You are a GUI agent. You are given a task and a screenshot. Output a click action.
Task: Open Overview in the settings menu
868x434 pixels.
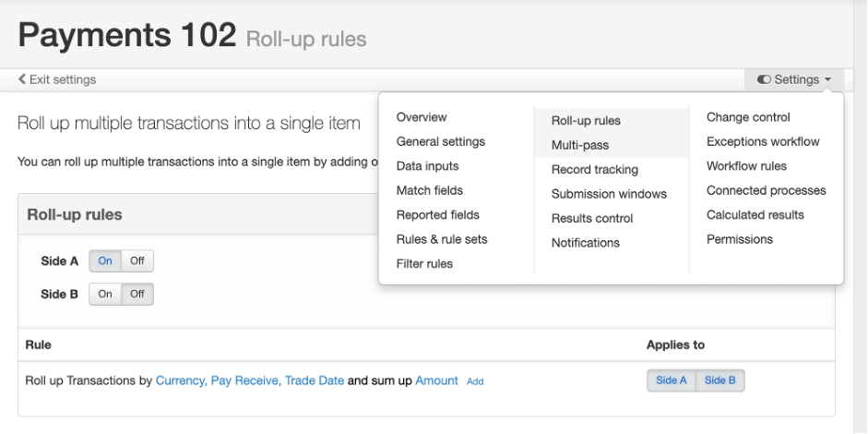pos(422,117)
